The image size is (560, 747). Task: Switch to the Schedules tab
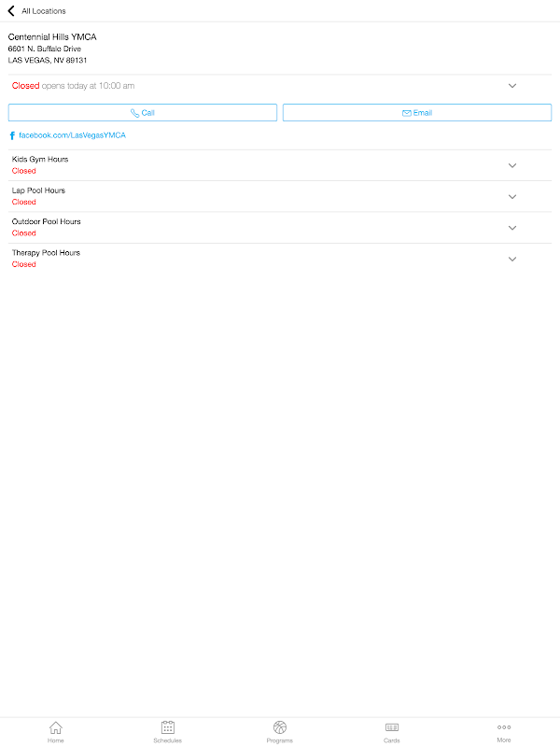(x=168, y=732)
